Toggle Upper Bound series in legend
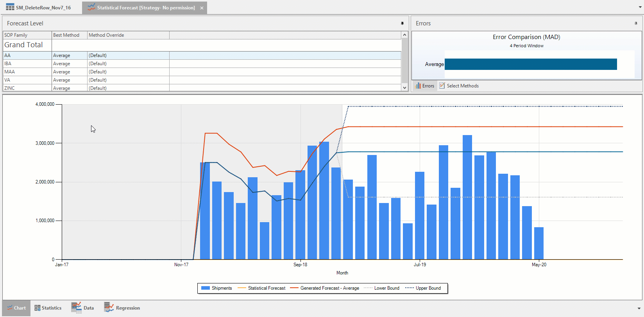644x317 pixels. (x=423, y=288)
